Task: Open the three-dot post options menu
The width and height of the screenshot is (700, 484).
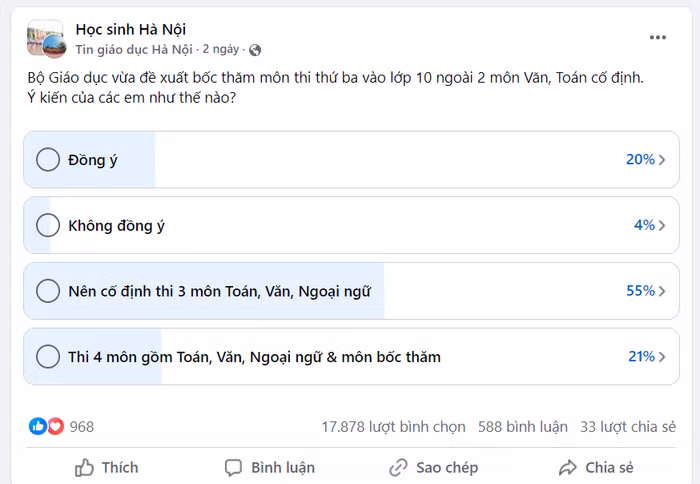Action: pyautogui.click(x=657, y=38)
